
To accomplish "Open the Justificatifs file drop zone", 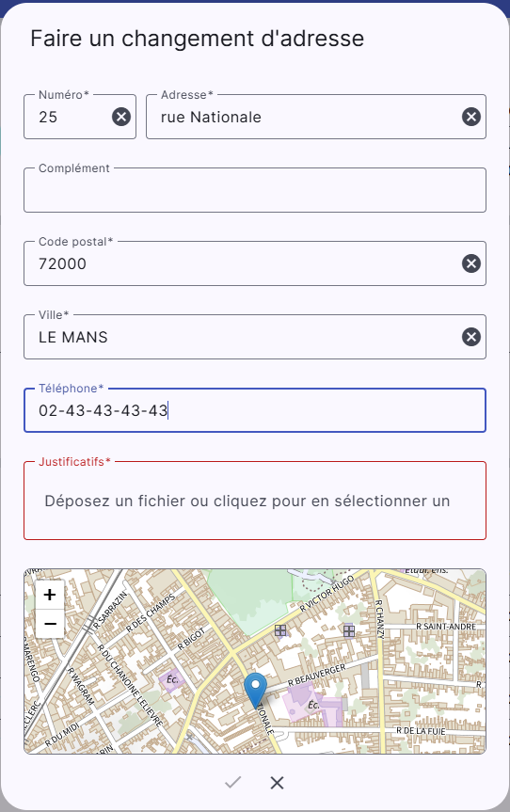I will click(x=255, y=501).
